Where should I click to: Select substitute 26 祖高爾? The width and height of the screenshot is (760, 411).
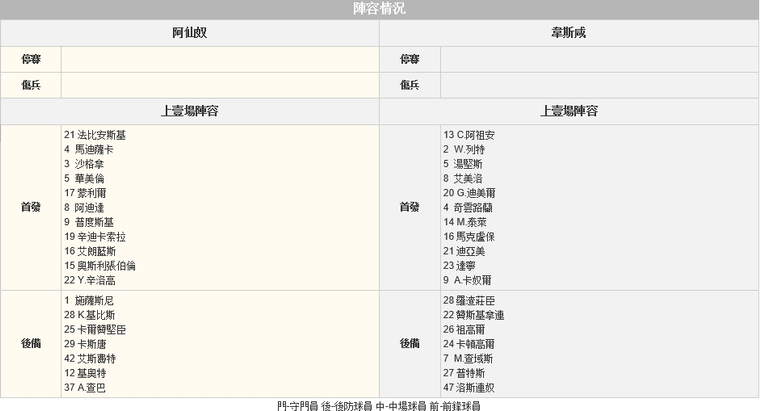(464, 330)
